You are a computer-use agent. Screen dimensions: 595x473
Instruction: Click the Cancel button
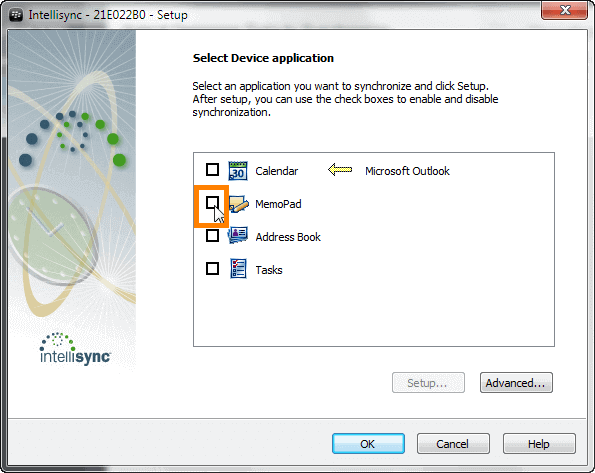[453, 443]
